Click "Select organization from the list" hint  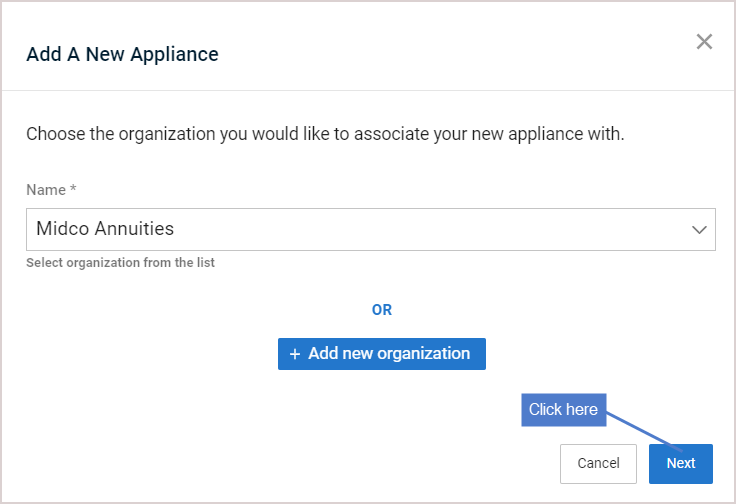click(x=120, y=262)
